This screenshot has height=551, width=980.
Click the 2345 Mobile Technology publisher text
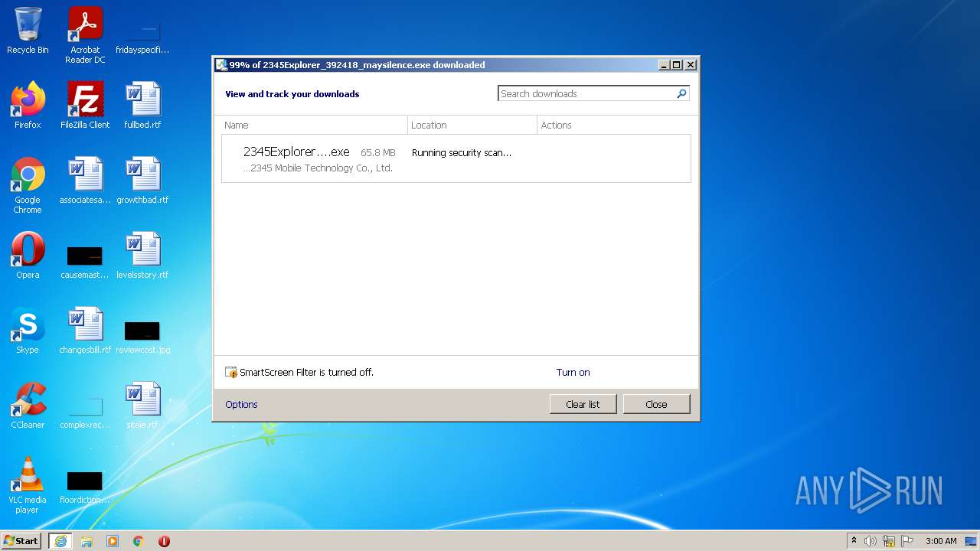[x=318, y=168]
